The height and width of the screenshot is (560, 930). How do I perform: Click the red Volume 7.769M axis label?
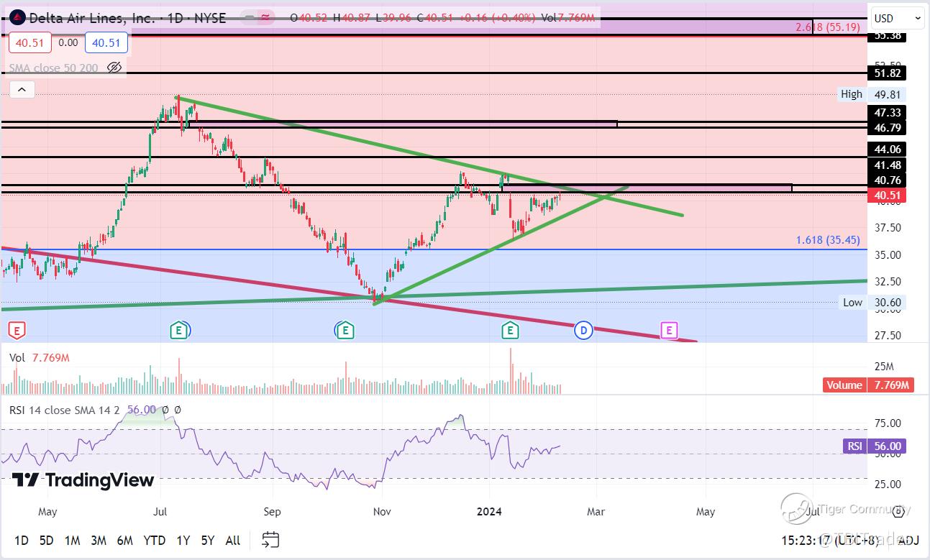pos(867,385)
